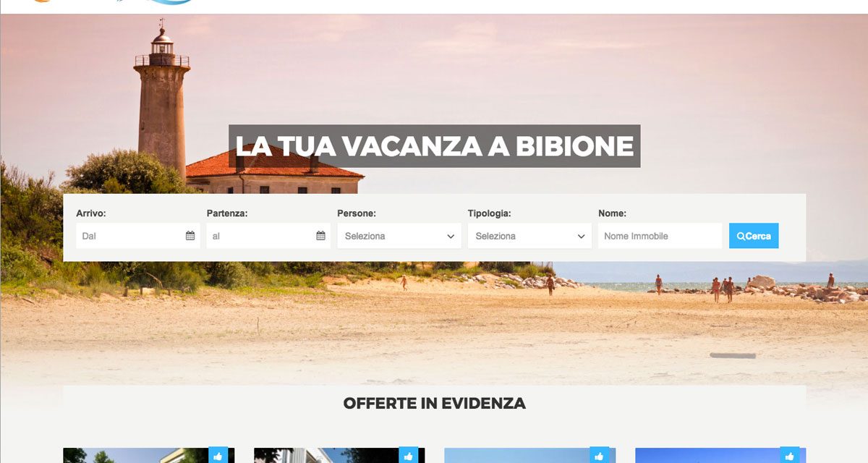Open the first featured offer thumbnail
Viewport: 868px width, 463px height.
(x=148, y=456)
